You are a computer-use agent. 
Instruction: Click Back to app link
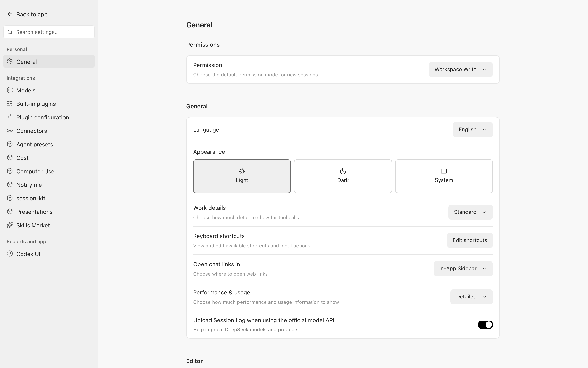point(32,14)
